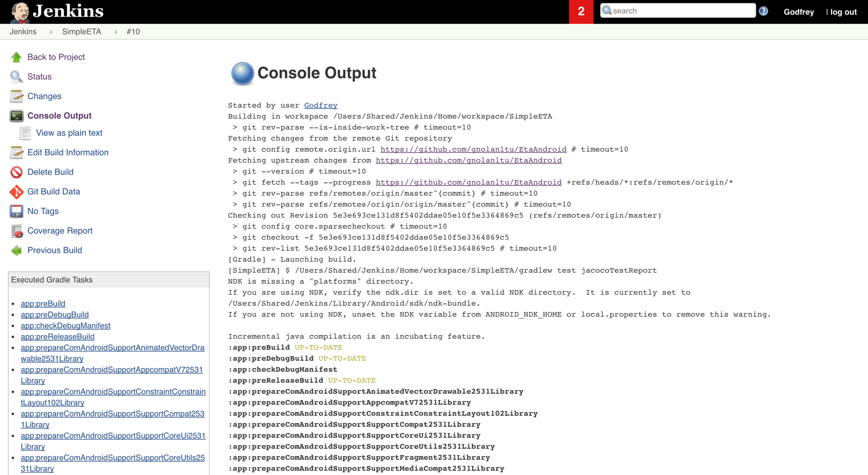Select Delete Build in the sidebar

click(x=50, y=172)
